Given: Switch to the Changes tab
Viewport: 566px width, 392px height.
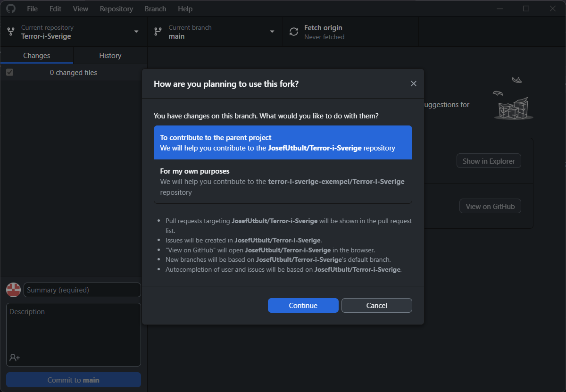Looking at the screenshot, I should tap(37, 55).
